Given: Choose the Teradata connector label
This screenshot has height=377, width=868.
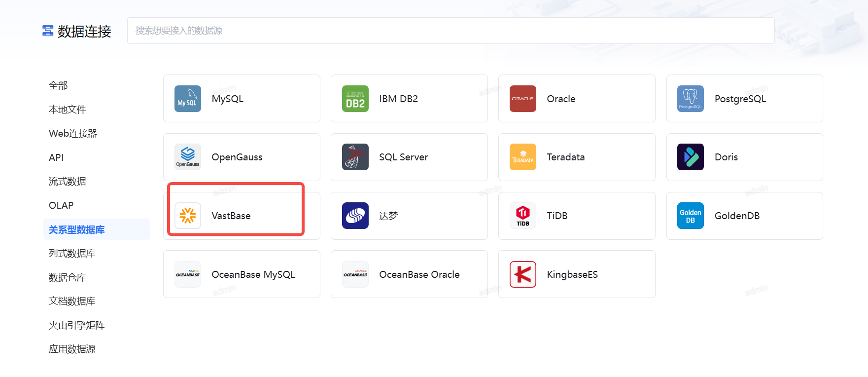Looking at the screenshot, I should pyautogui.click(x=566, y=157).
